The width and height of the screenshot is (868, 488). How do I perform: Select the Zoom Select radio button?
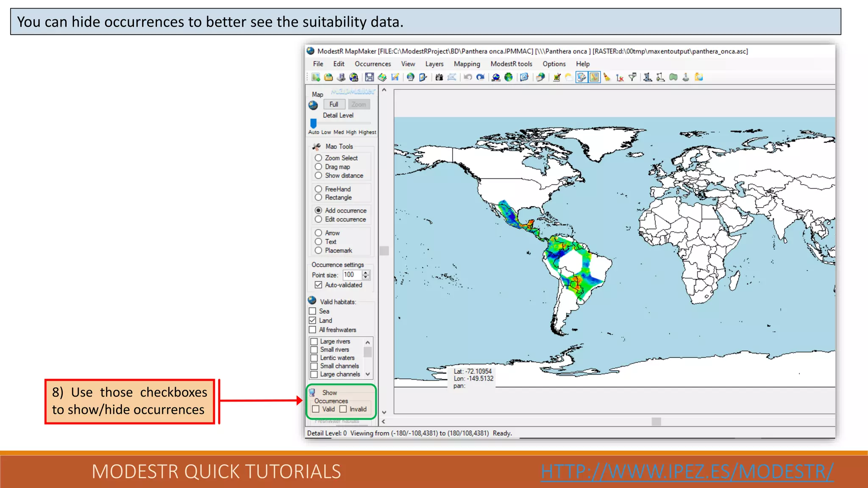click(318, 158)
